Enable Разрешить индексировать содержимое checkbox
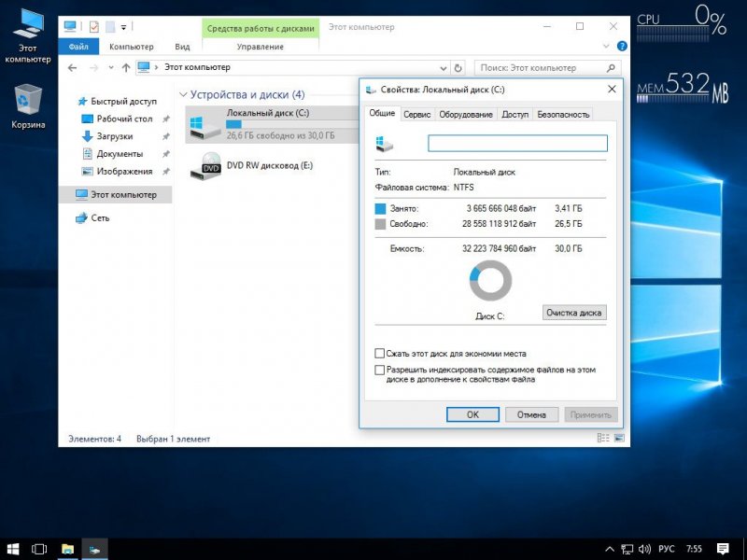Screen dimensions: 747x560 pyautogui.click(x=380, y=370)
